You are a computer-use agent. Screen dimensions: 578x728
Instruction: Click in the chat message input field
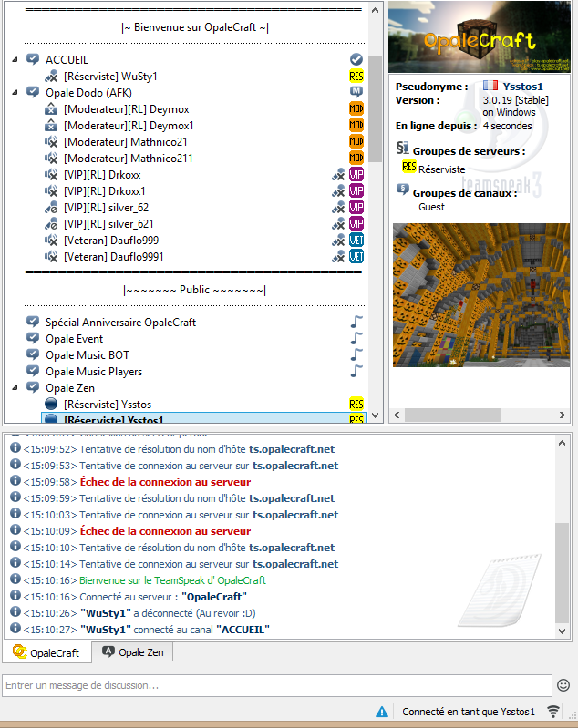(x=277, y=685)
